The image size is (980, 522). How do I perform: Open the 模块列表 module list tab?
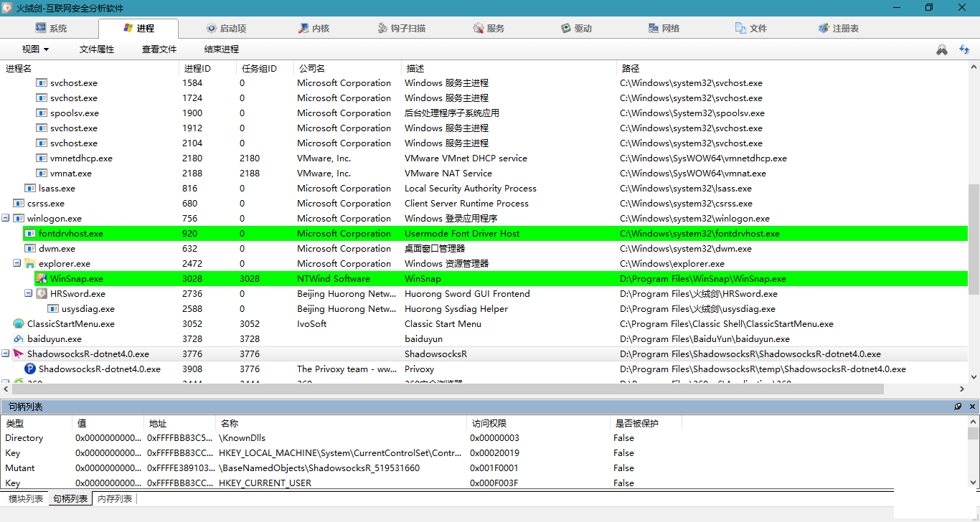click(x=25, y=499)
